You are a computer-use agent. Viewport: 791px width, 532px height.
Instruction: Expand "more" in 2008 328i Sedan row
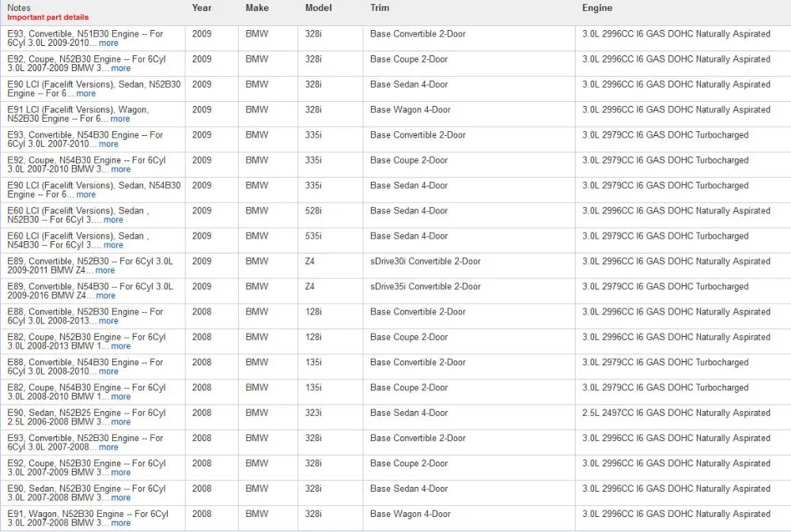[120, 497]
